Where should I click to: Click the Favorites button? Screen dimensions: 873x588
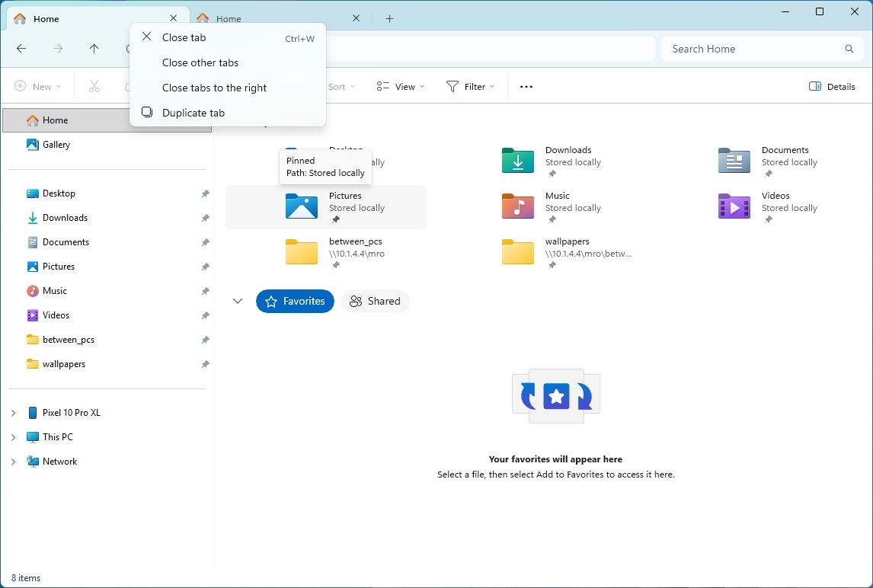[x=295, y=301]
